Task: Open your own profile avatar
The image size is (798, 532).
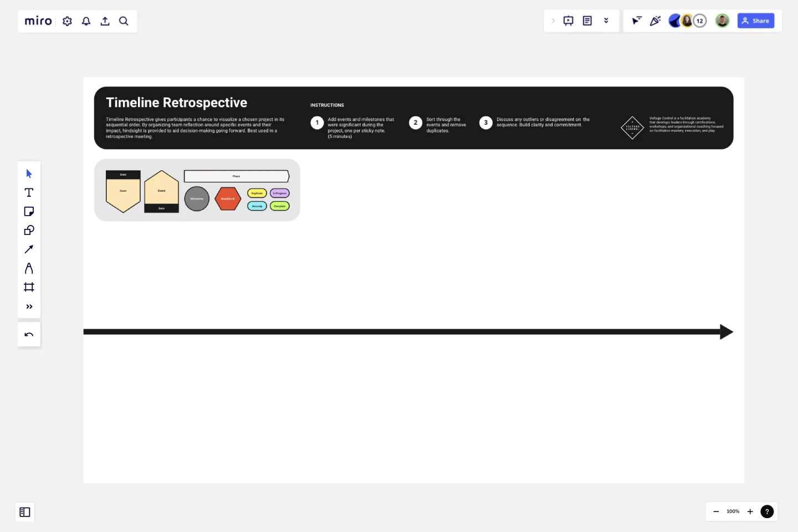Action: pos(722,21)
